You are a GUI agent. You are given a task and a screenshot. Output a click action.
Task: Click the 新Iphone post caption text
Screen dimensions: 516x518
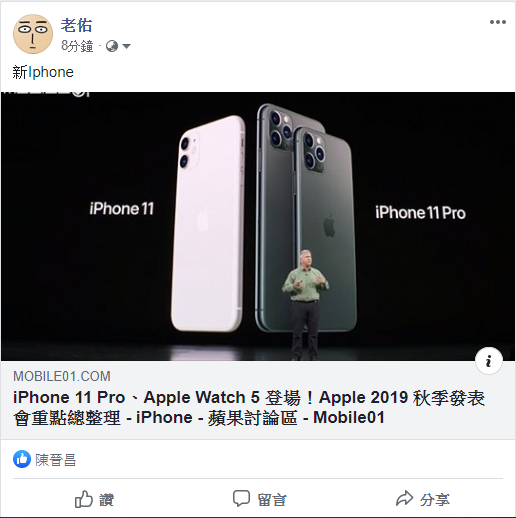pos(43,72)
